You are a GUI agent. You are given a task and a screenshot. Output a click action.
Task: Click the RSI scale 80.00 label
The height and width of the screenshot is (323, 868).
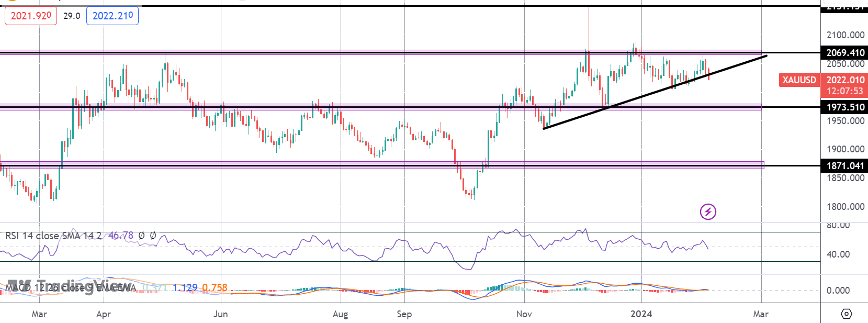tap(838, 226)
